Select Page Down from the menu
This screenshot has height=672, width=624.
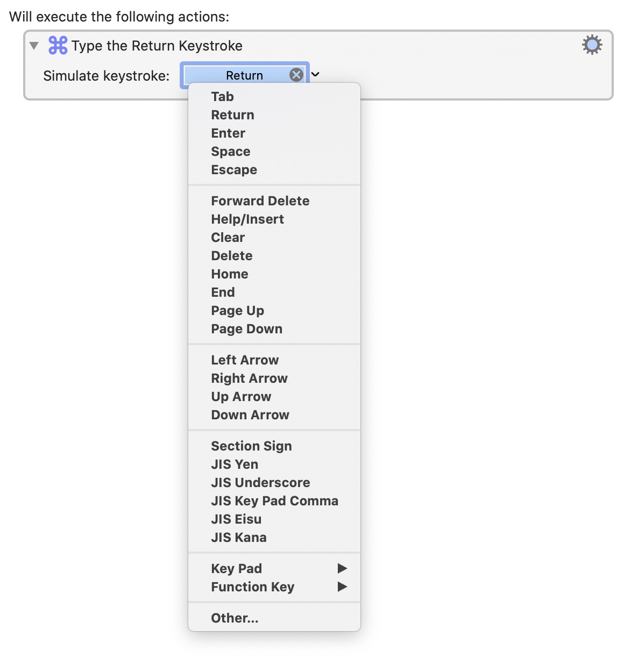click(246, 329)
